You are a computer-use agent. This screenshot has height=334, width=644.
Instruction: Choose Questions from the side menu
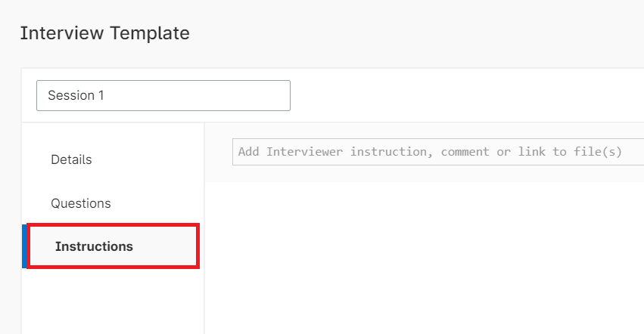tap(81, 203)
